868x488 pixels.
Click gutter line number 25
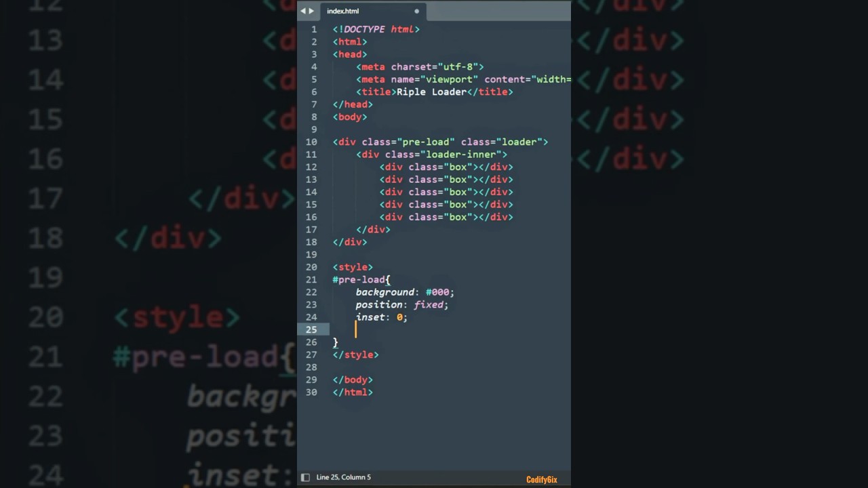point(311,330)
